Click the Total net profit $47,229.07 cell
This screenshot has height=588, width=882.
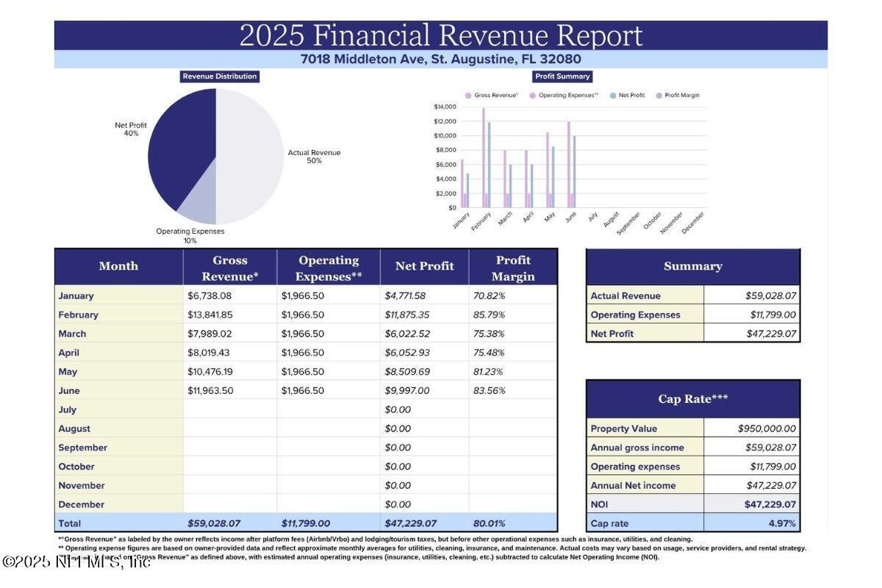coord(424,523)
